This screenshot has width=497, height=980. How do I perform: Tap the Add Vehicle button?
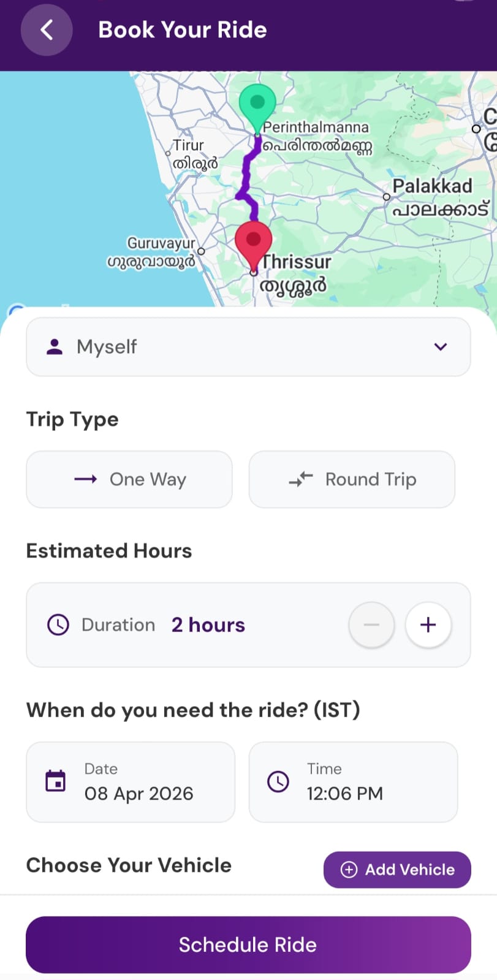(x=397, y=870)
